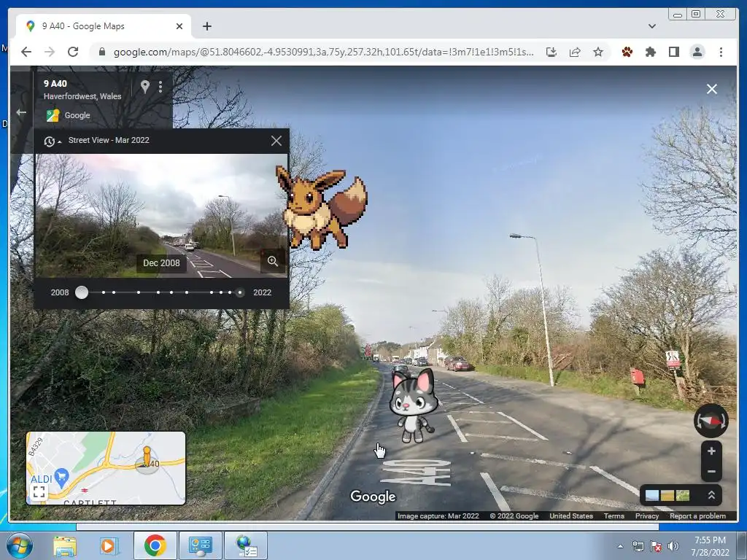The image size is (747, 560).
Task: Open the info card three-dot menu
Action: [160, 86]
